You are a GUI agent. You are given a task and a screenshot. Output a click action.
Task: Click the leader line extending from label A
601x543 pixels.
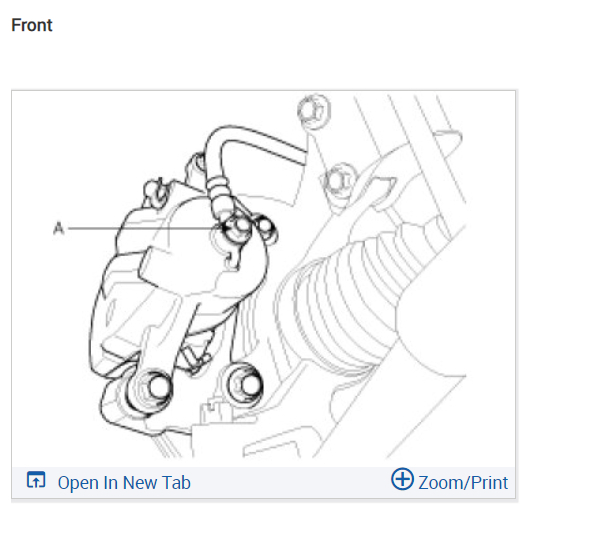tap(145, 229)
